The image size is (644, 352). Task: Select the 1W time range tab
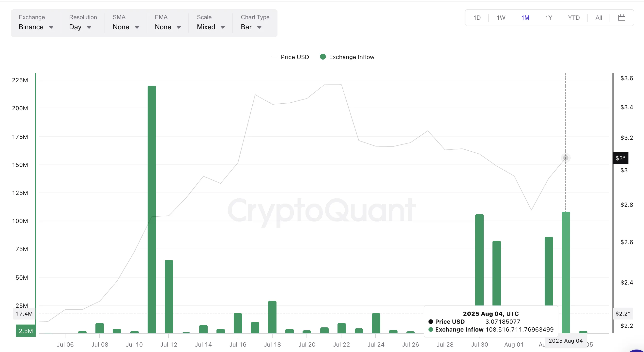tap(501, 17)
